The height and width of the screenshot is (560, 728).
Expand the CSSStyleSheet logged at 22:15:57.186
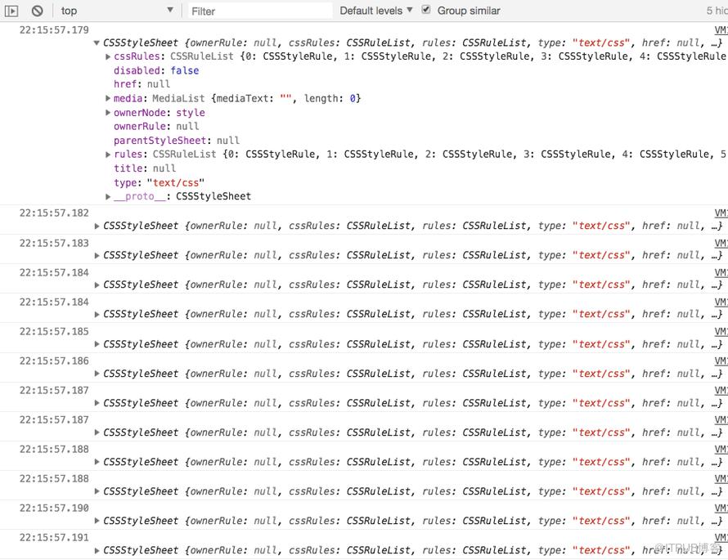tap(97, 374)
